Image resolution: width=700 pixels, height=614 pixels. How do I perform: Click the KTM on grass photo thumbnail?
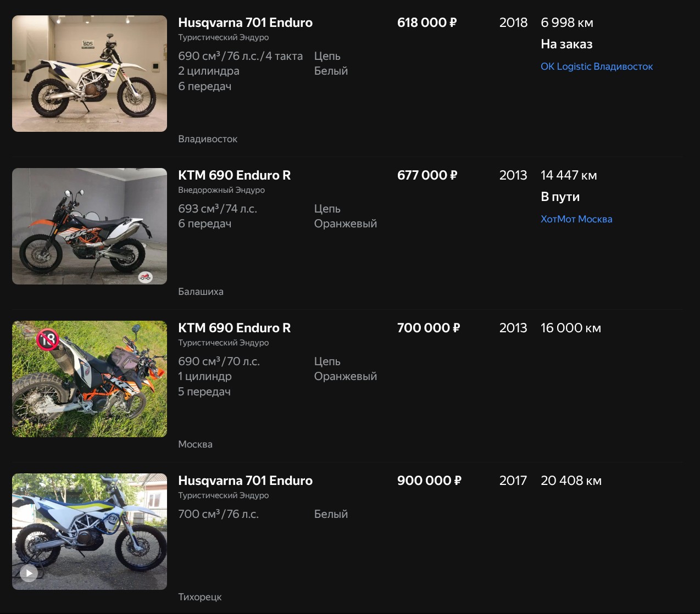pos(90,379)
